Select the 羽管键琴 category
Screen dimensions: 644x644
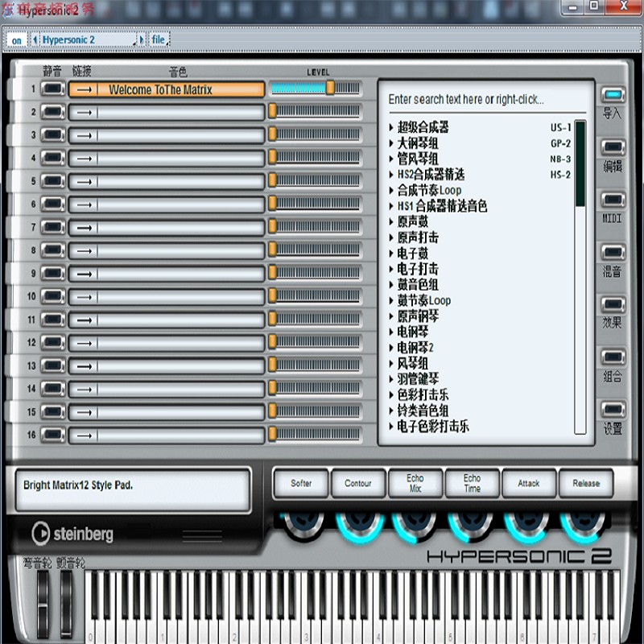[418, 379]
